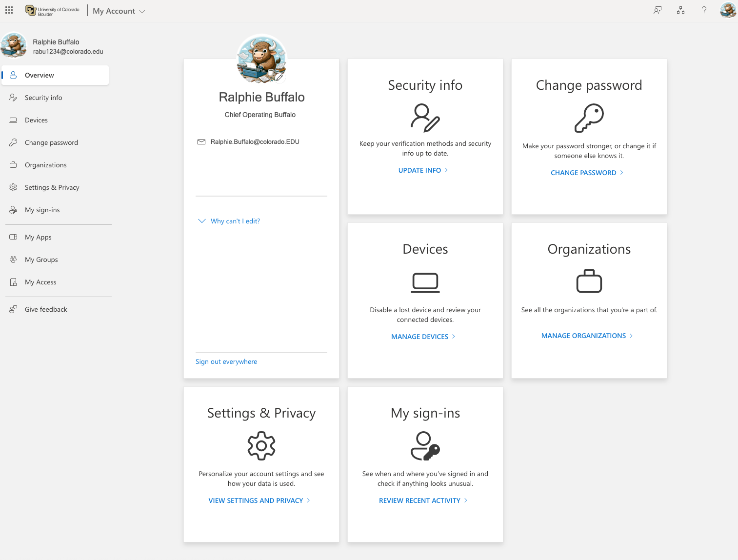
Task: Open the app launcher waffle icon
Action: [9, 10]
